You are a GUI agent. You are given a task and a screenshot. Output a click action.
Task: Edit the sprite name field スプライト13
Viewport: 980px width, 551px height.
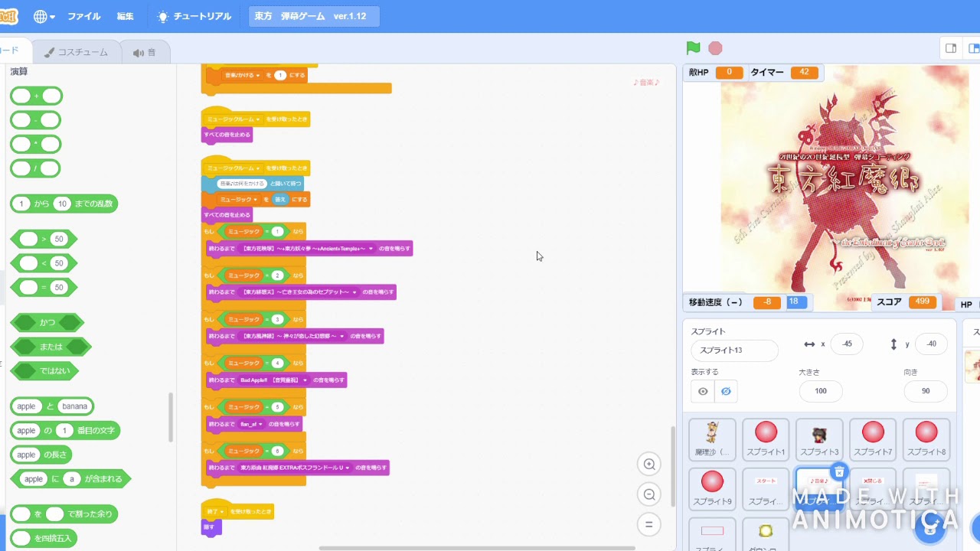(734, 350)
